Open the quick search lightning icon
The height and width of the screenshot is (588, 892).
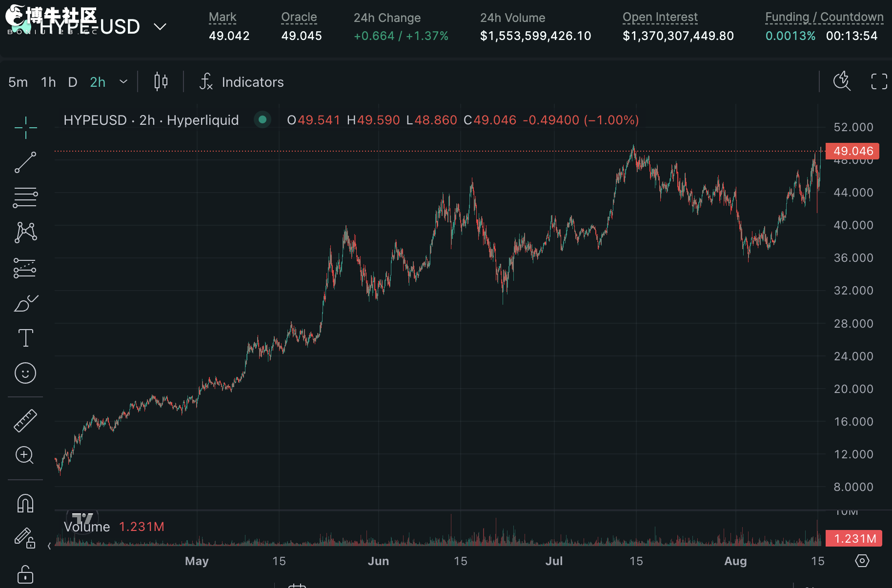[842, 81]
